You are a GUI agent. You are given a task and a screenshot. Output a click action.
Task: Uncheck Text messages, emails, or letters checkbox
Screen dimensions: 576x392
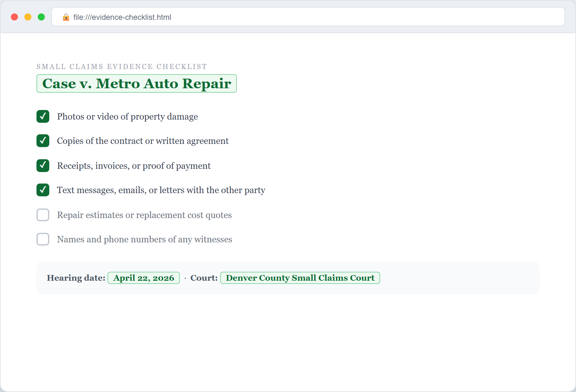click(43, 190)
